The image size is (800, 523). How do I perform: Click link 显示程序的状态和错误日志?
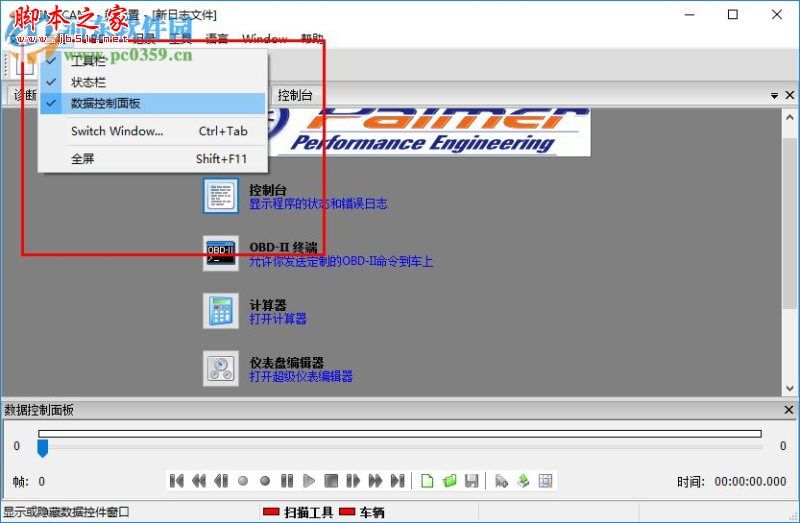coord(318,204)
